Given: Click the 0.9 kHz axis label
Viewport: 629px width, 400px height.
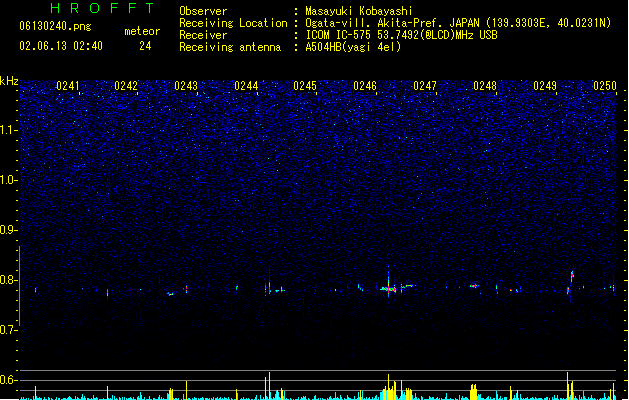Looking at the screenshot, I should tap(8, 230).
